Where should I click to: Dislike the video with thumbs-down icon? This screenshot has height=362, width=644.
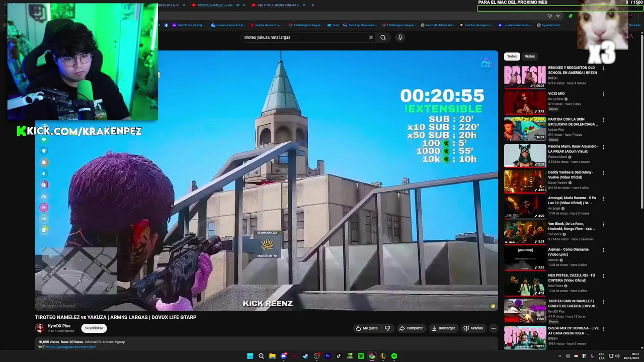click(x=387, y=328)
